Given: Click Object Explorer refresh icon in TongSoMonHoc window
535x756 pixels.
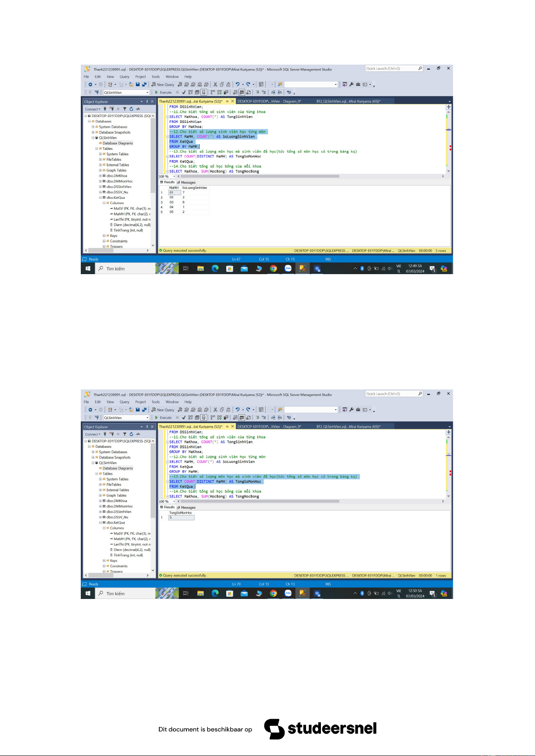Looking at the screenshot, I should coord(131,434).
